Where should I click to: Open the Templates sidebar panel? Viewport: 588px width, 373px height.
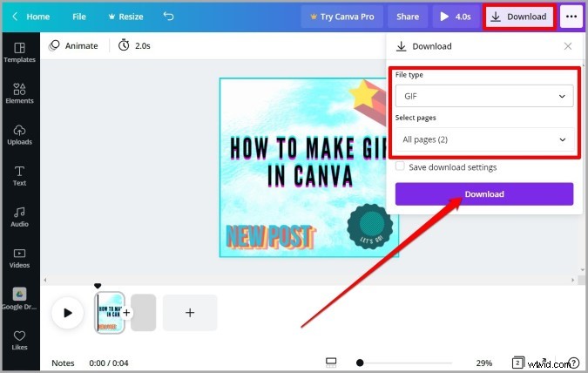pyautogui.click(x=19, y=52)
